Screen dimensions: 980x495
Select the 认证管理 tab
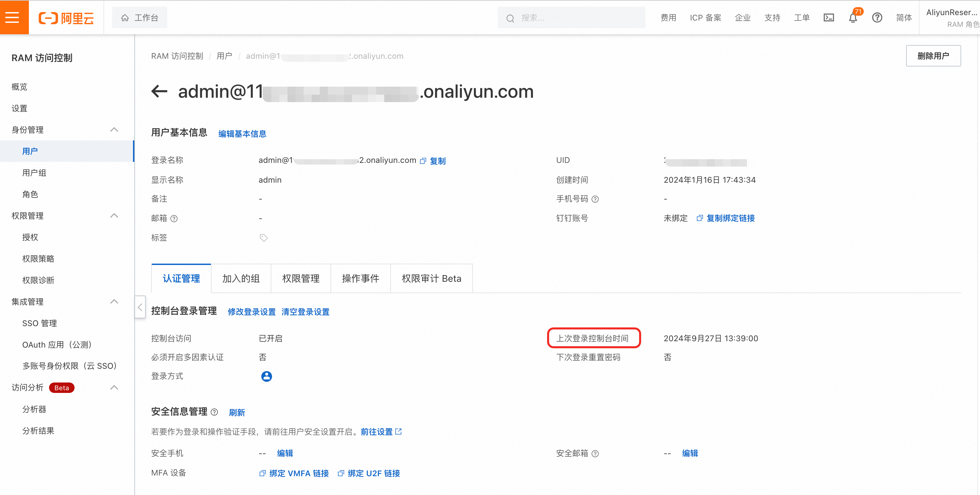click(x=181, y=278)
